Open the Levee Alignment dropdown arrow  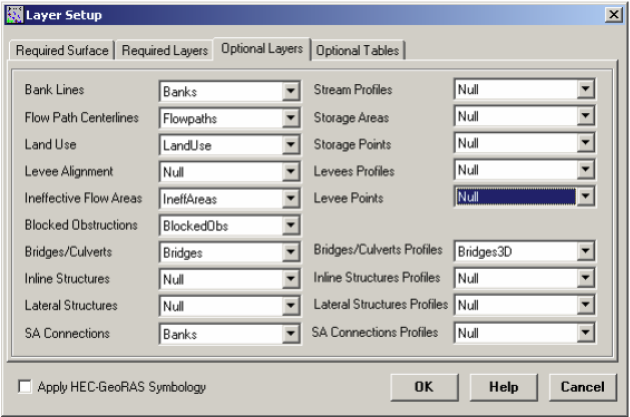290,173
